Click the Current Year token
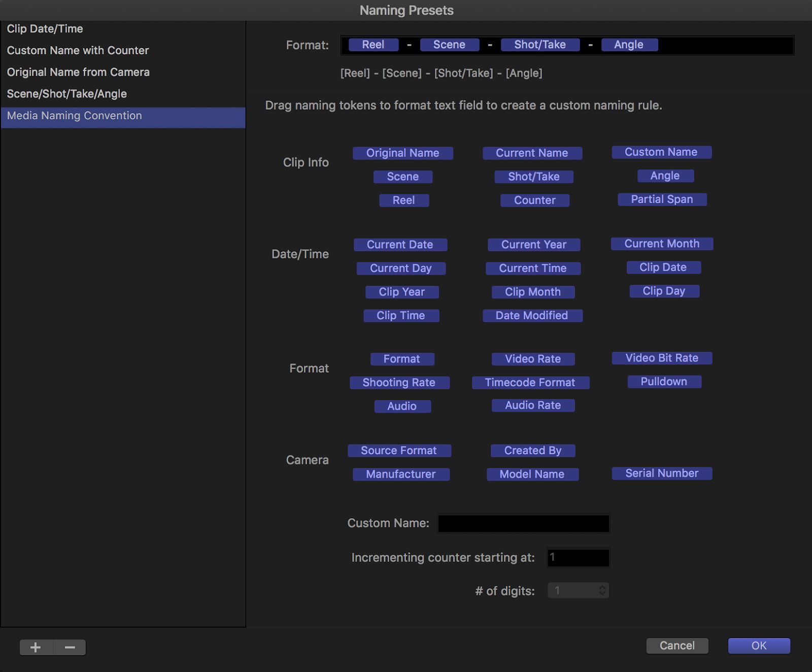812x672 pixels. coord(534,245)
